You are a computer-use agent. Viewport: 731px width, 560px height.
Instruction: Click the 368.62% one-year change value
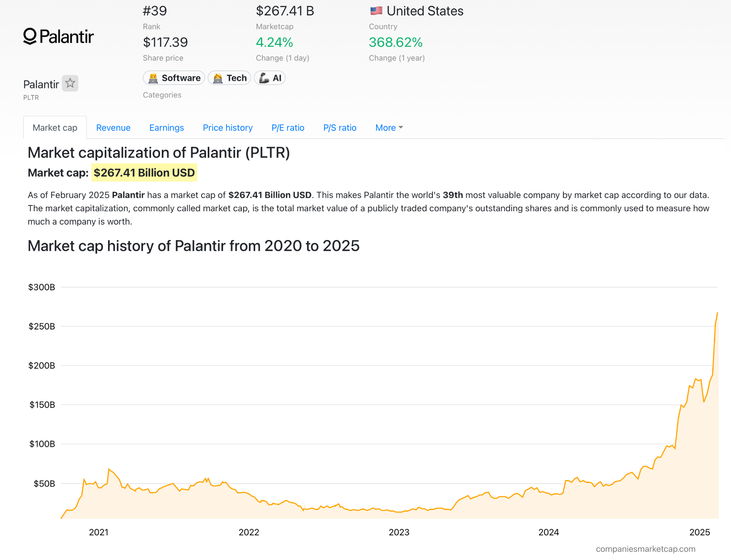(x=396, y=42)
